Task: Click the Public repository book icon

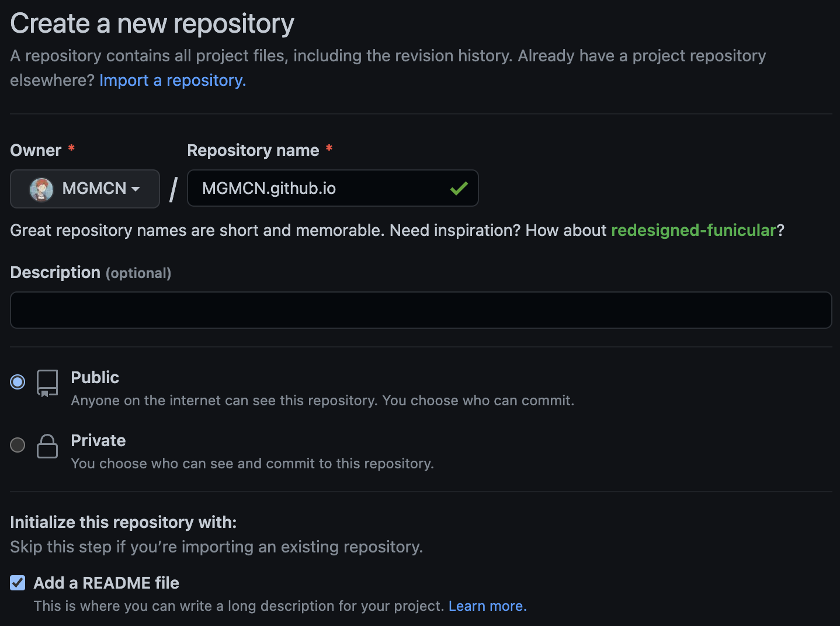Action: click(x=47, y=384)
